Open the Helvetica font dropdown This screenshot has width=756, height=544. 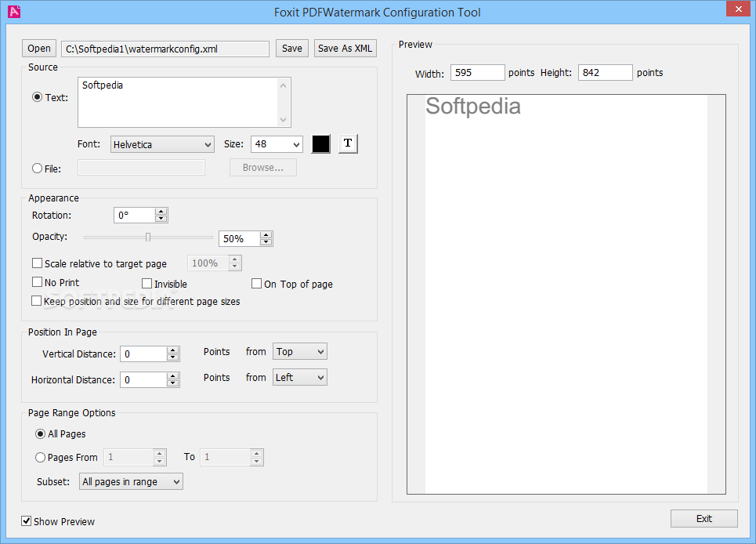[x=162, y=144]
